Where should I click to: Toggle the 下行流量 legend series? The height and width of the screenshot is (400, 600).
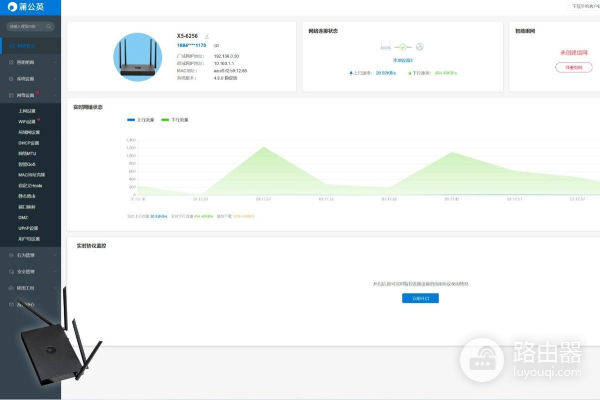tap(177, 119)
